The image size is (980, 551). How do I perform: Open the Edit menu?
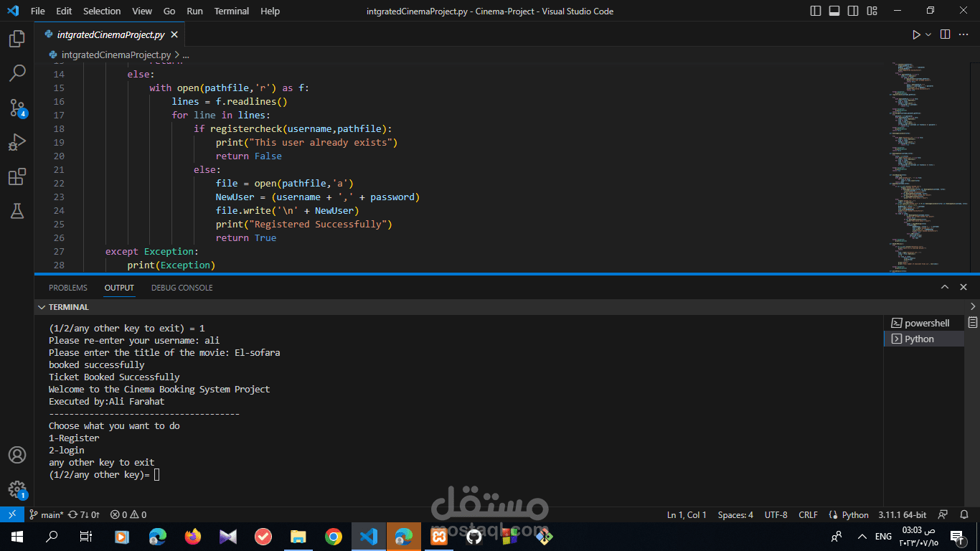64,11
